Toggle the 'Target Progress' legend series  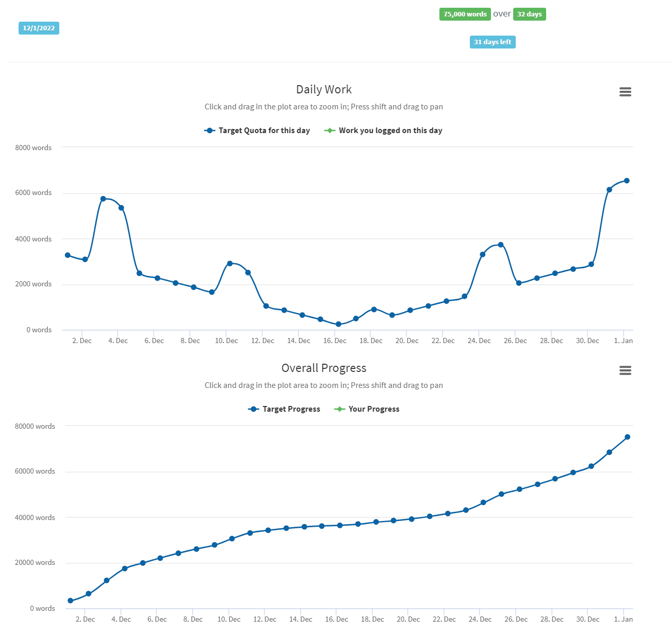tap(291, 409)
